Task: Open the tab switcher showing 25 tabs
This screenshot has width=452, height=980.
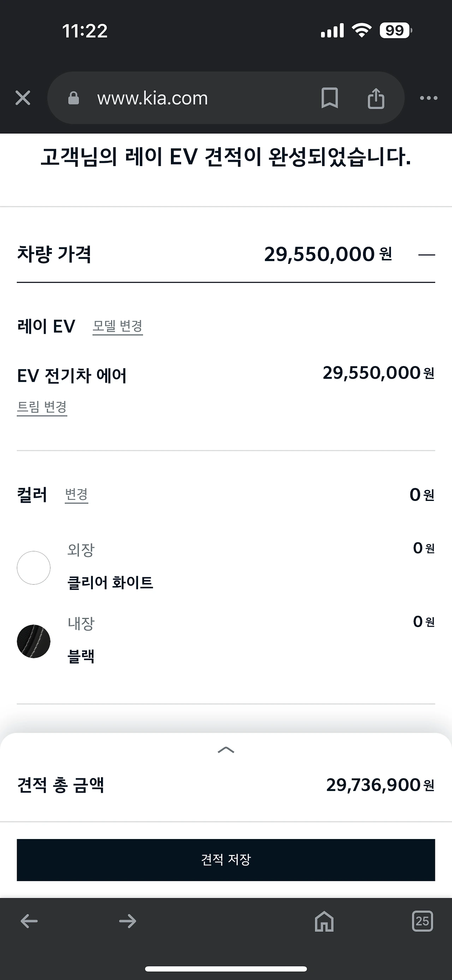Action: (x=422, y=921)
